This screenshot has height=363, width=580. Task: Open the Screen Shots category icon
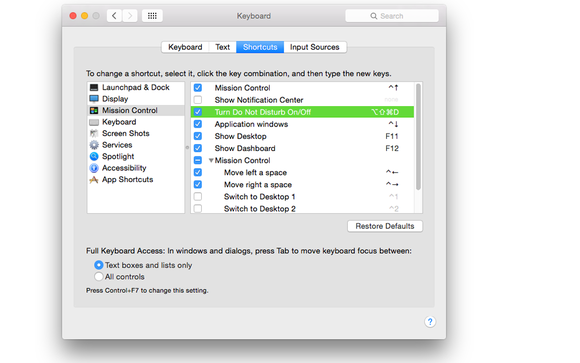tap(94, 133)
